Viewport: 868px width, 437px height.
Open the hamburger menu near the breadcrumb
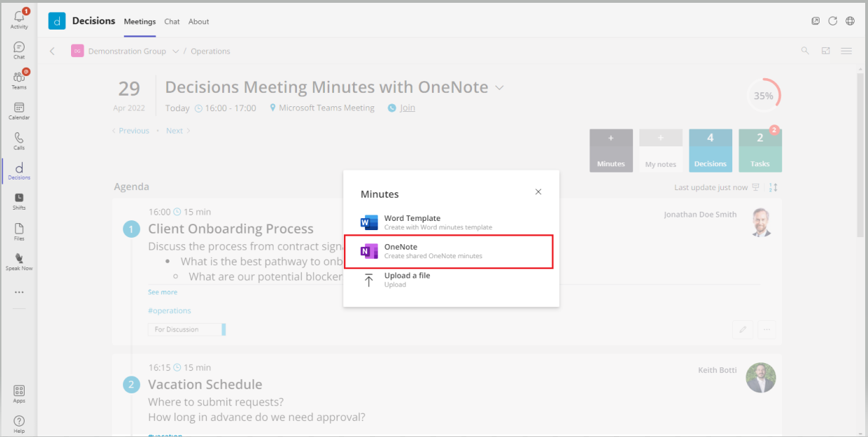846,51
